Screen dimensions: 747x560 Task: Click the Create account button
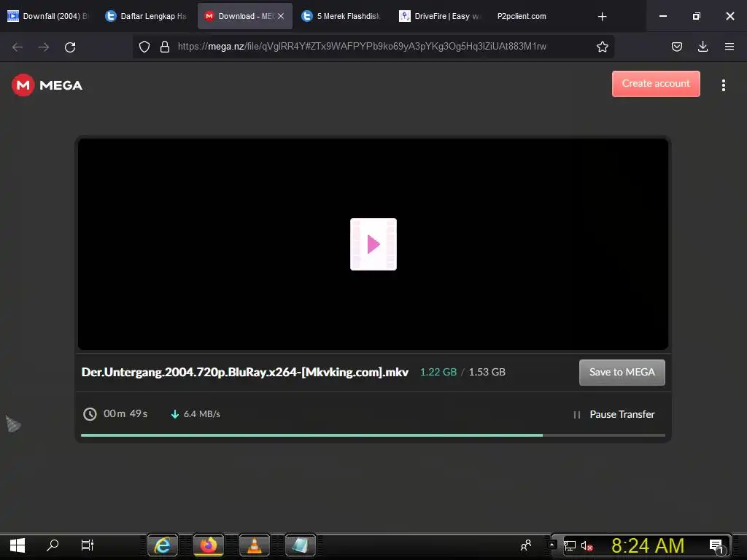click(656, 84)
